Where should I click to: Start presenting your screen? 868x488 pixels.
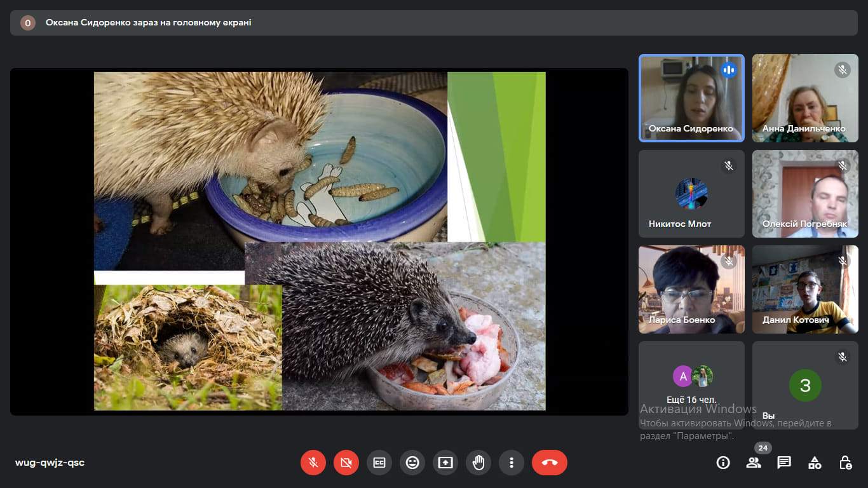[445, 463]
